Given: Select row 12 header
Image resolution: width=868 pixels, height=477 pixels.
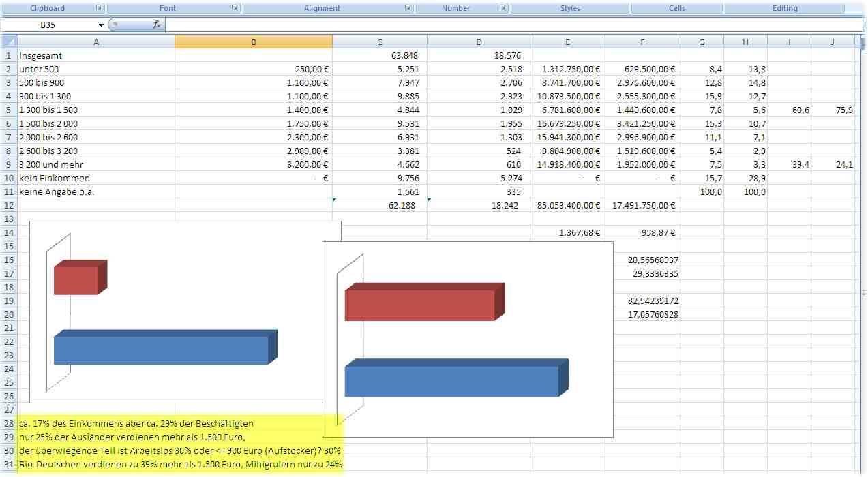Looking at the screenshot, I should pyautogui.click(x=8, y=205).
